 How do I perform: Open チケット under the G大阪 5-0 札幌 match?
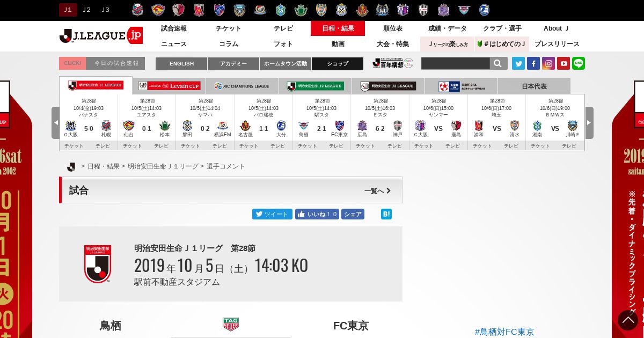point(74,146)
